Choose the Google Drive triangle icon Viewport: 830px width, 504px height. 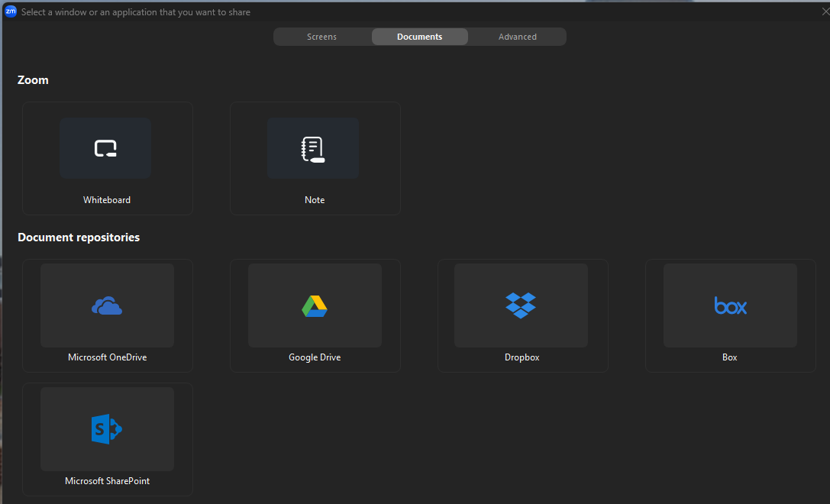pos(315,306)
